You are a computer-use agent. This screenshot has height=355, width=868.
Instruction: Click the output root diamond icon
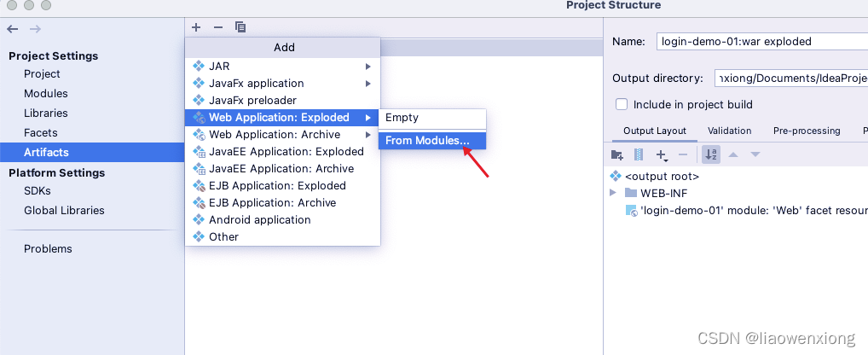click(x=615, y=177)
